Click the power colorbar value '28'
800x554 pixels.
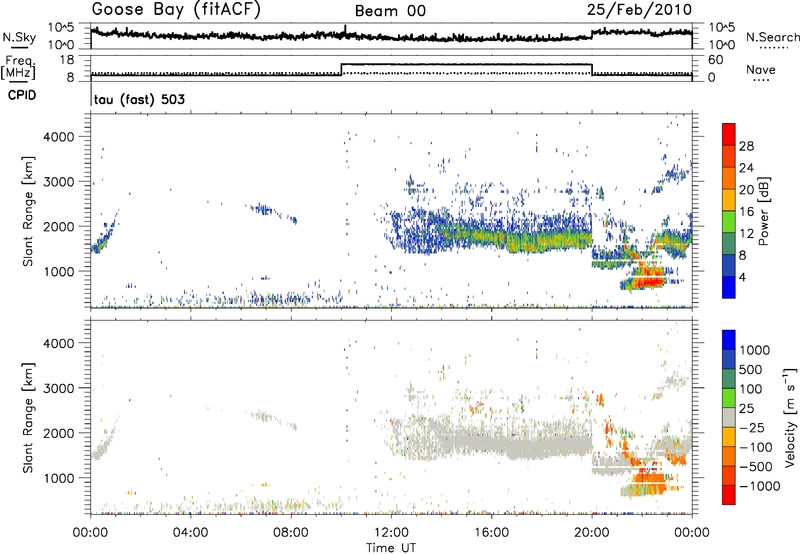pyautogui.click(x=746, y=146)
